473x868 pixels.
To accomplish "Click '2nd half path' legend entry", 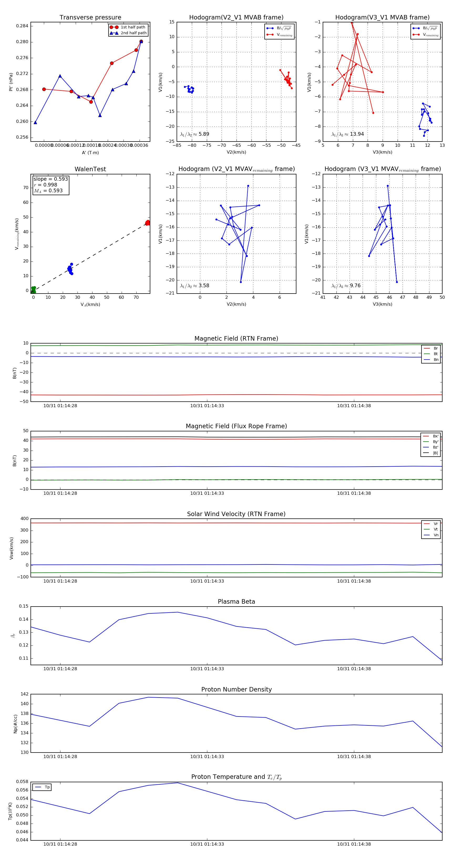I will pos(128,33).
